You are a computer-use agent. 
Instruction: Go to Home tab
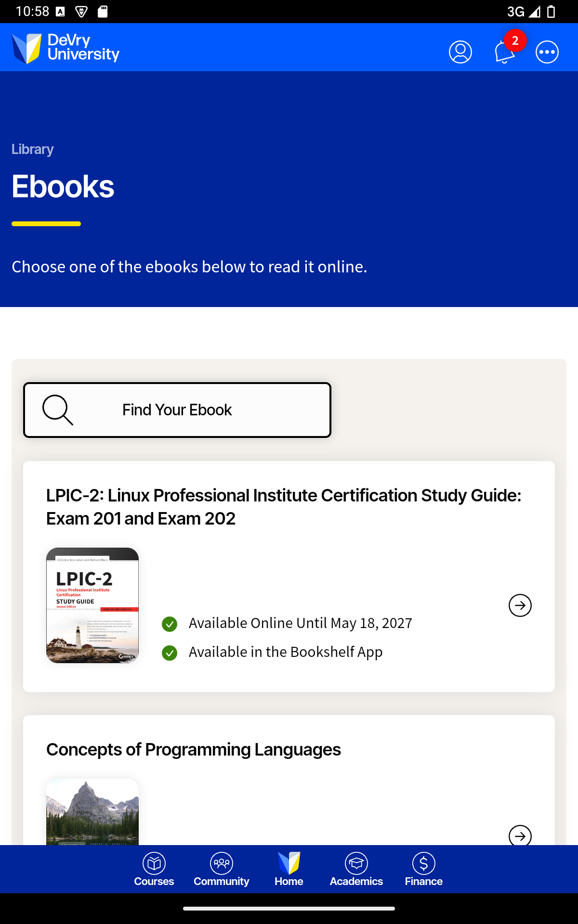(289, 869)
